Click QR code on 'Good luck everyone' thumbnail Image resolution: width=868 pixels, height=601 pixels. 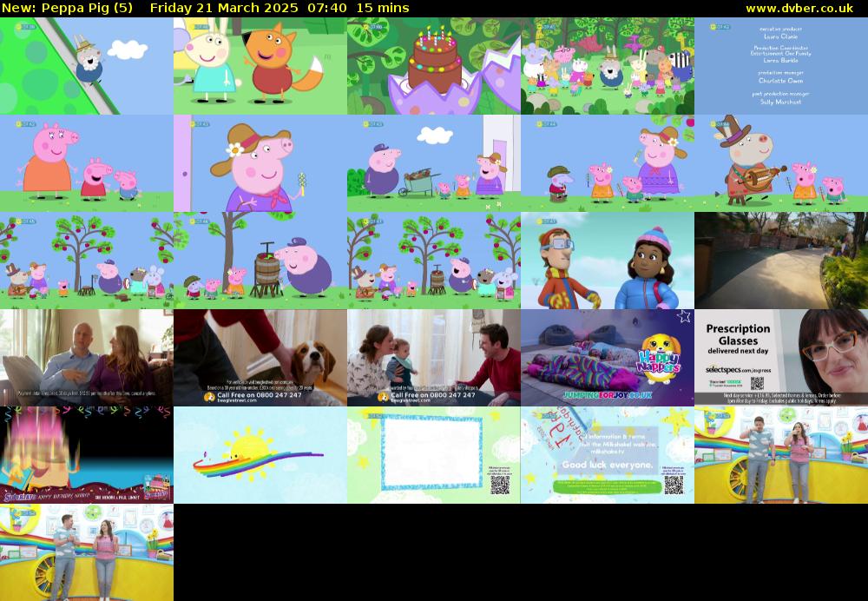pos(674,485)
